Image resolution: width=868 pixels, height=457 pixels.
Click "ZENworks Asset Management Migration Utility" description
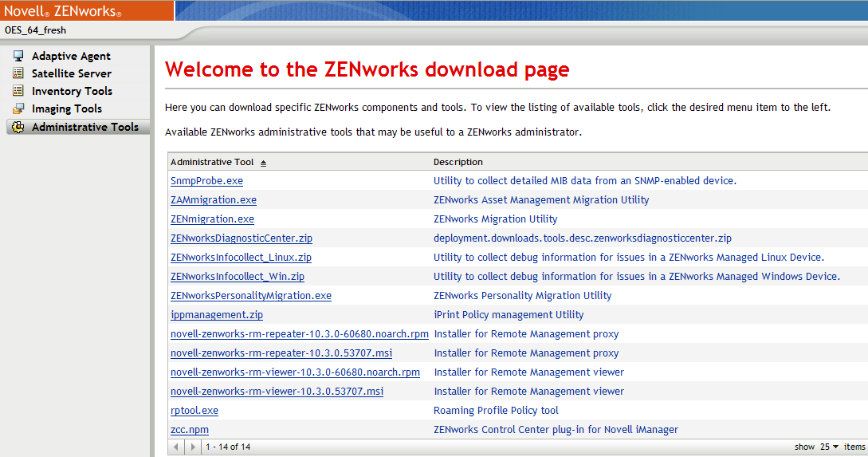(x=541, y=200)
